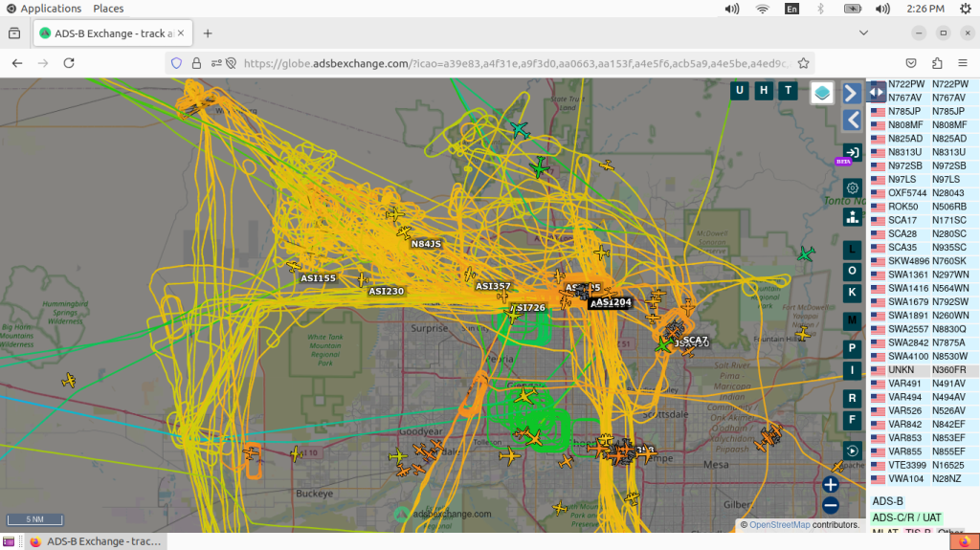Screen dimensions: 980x550
Task: Open the Places menu
Action: [x=108, y=8]
